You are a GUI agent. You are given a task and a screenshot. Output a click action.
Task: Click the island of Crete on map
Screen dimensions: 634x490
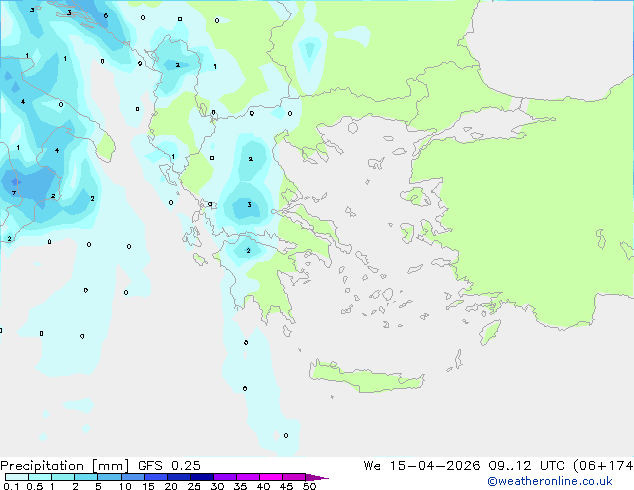(367, 376)
